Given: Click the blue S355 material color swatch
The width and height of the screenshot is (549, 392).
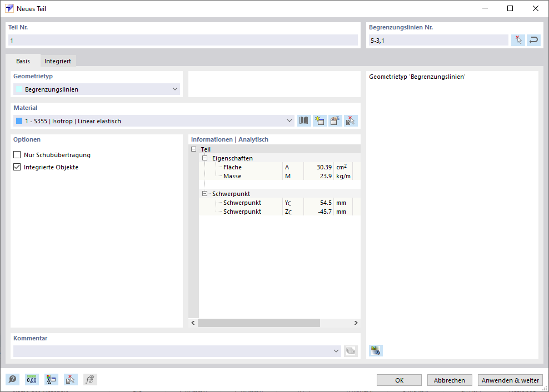Looking at the screenshot, I should click(x=19, y=120).
